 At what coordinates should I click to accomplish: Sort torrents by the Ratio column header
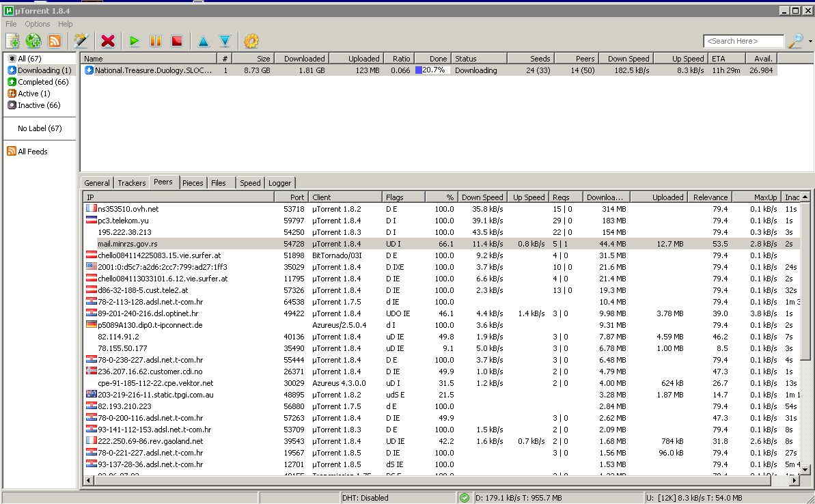(398, 59)
